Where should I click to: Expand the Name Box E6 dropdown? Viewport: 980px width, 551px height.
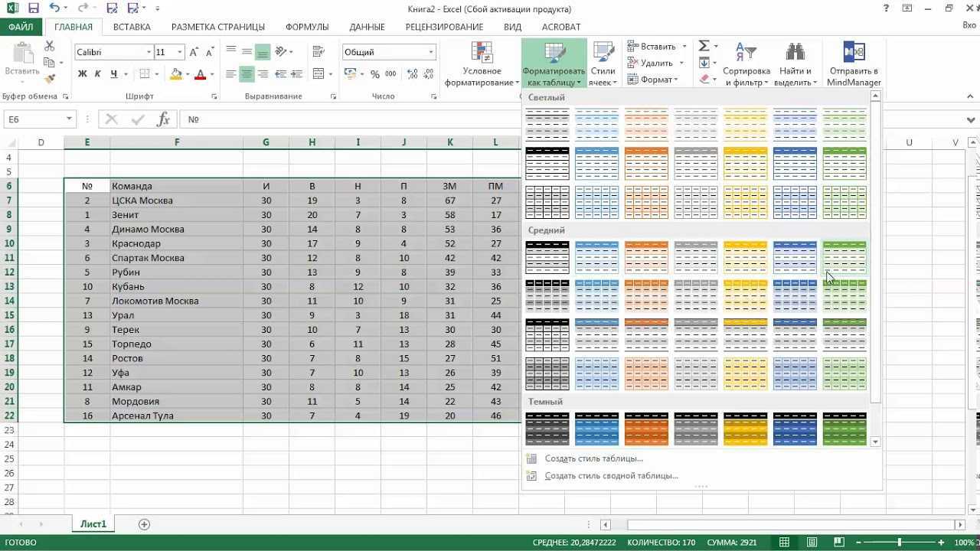point(69,119)
